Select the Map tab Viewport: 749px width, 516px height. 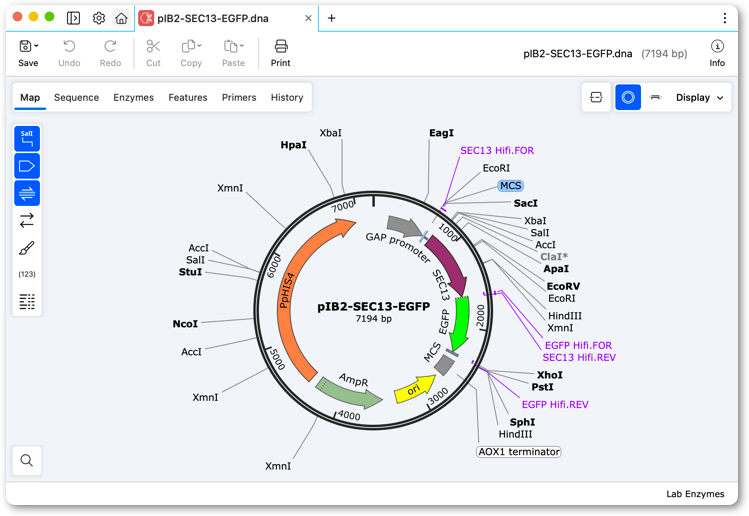point(30,97)
